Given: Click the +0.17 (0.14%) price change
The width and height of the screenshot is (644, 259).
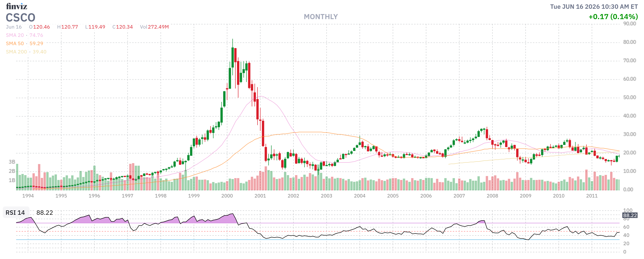Looking at the screenshot, I should coord(613,17).
